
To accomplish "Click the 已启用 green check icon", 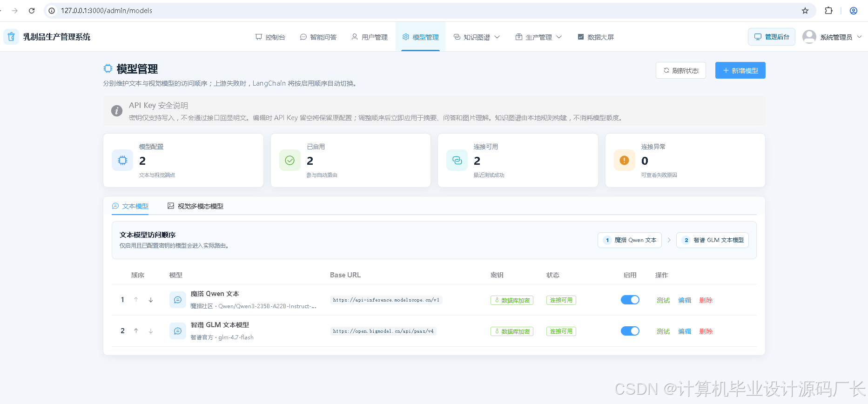I will (x=289, y=161).
